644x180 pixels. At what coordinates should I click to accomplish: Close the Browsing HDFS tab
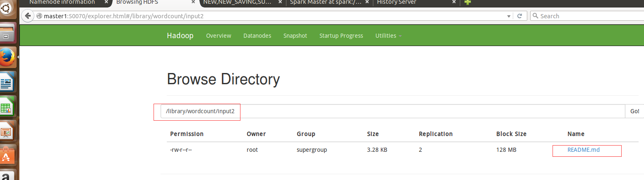point(193,2)
